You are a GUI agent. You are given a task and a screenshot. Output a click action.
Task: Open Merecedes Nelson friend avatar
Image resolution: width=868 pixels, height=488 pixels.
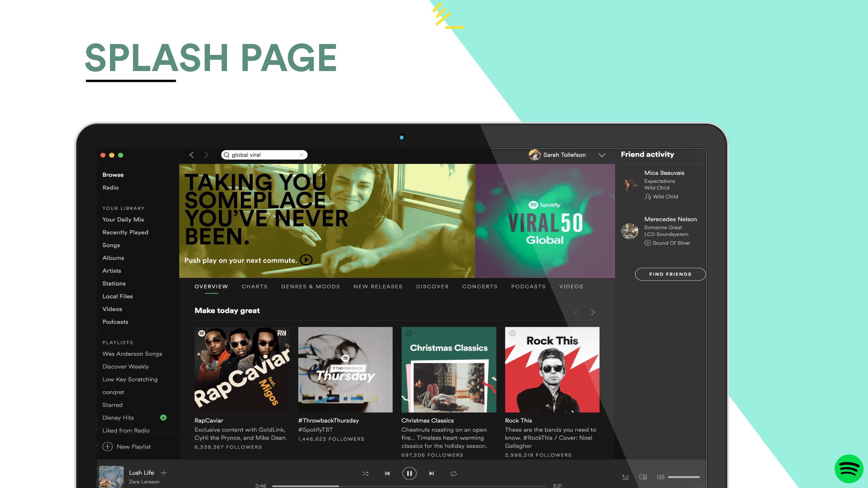(x=629, y=231)
